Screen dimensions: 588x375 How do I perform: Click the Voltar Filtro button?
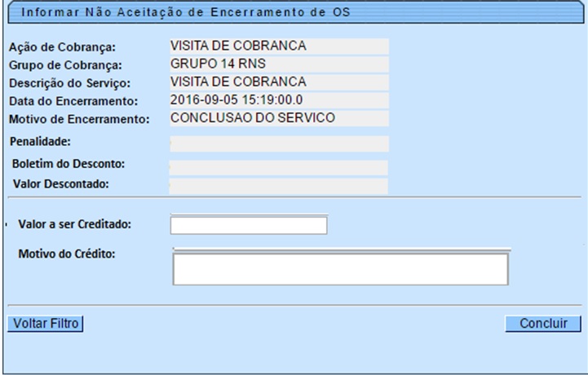[45, 324]
